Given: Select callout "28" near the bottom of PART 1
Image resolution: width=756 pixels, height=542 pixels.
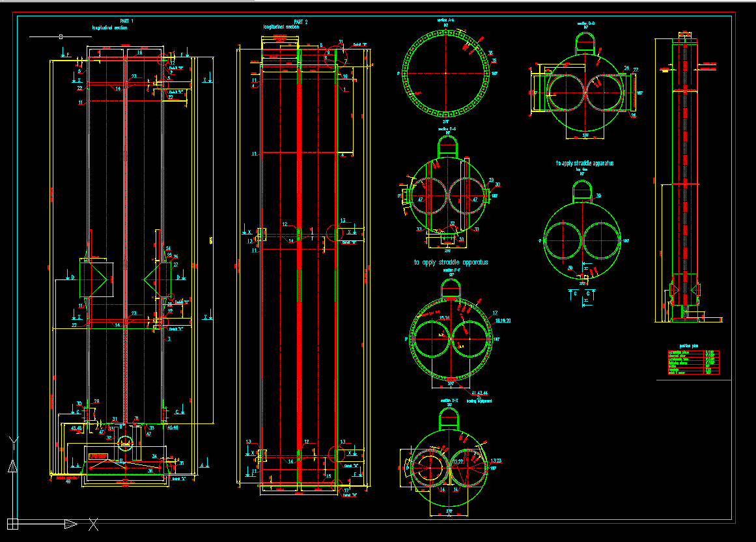Looking at the screenshot, I should point(96,401).
